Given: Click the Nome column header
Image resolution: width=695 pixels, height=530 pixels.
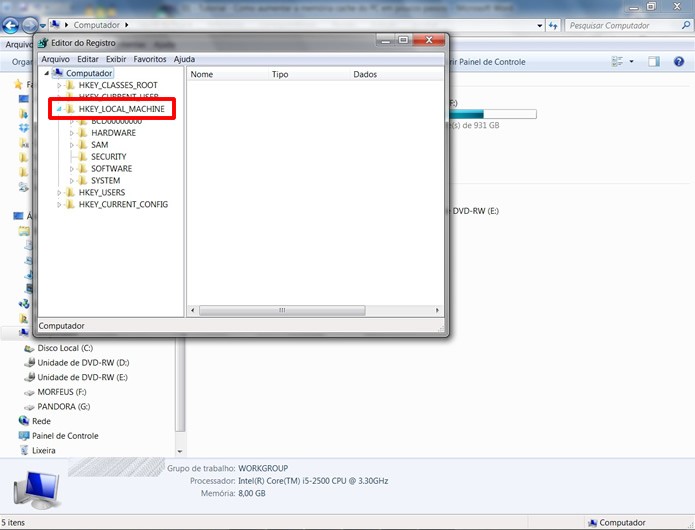Looking at the screenshot, I should click(228, 74).
